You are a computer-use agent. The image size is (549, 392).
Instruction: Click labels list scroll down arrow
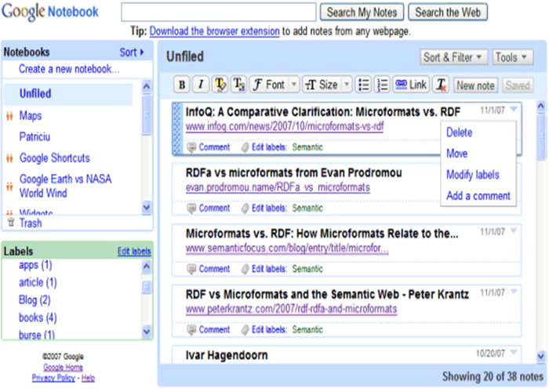click(x=147, y=332)
